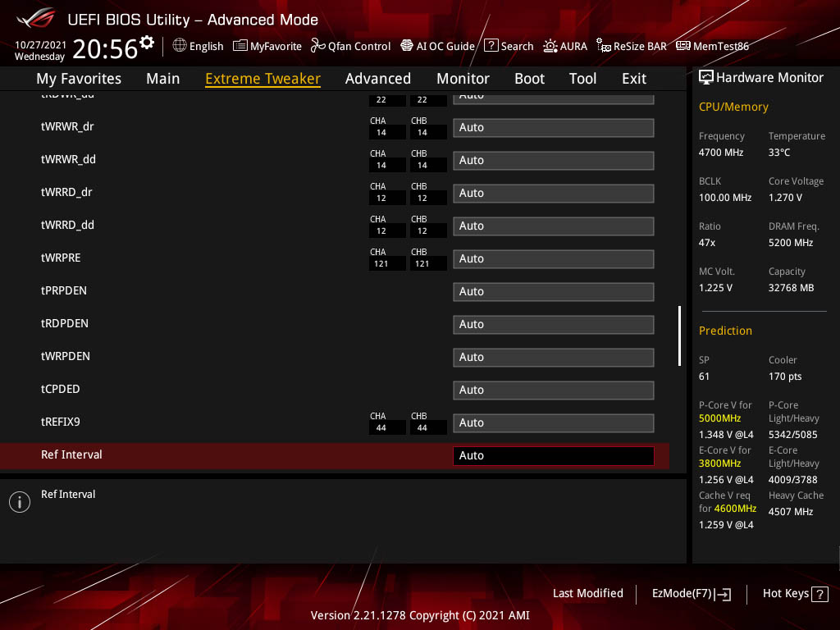Switch to My Favorites tab
This screenshot has height=630, width=840.
pyautogui.click(x=79, y=79)
